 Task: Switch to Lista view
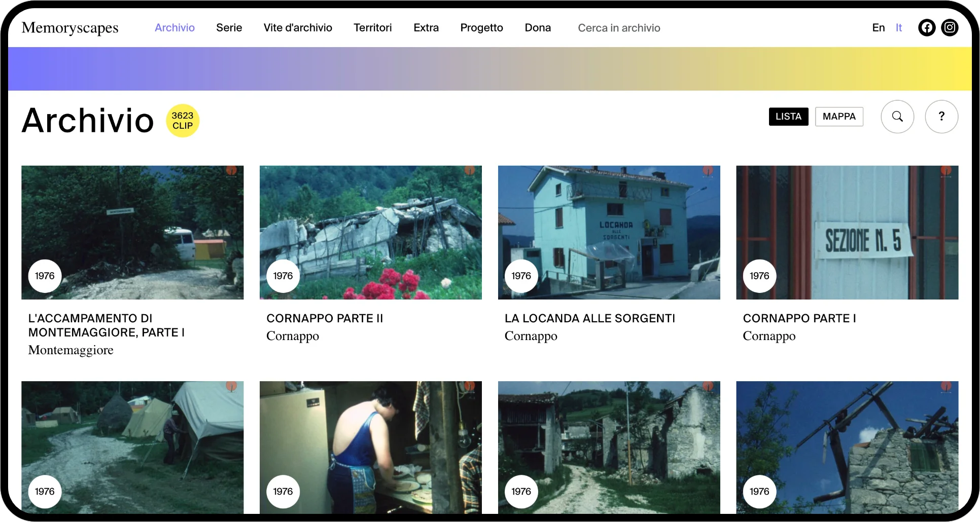788,117
